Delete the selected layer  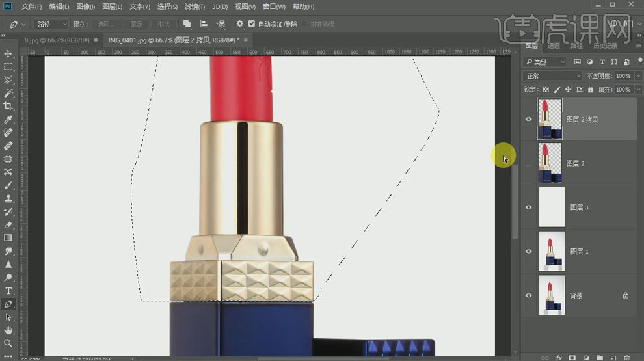[626, 358]
